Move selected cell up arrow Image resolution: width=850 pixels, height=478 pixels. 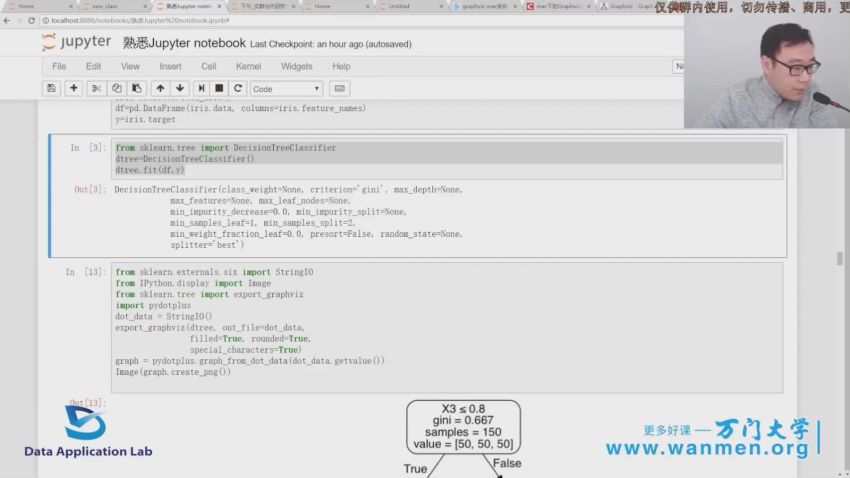(160, 88)
